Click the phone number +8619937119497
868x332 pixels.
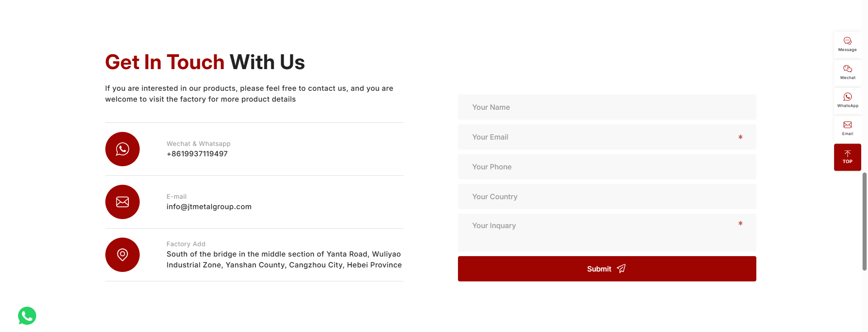pyautogui.click(x=197, y=154)
